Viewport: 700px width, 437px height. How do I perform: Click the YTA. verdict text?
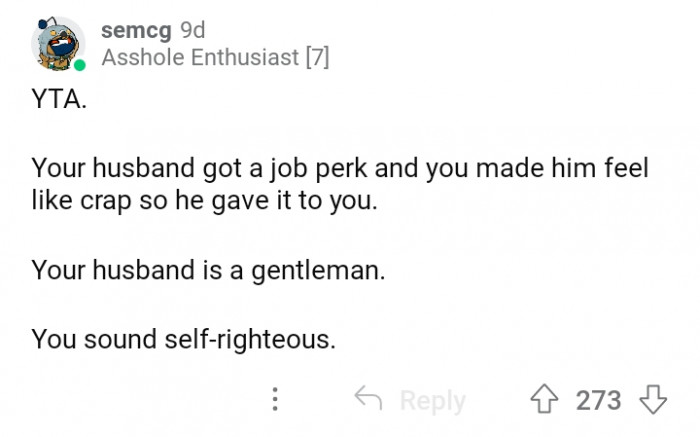[x=59, y=101]
